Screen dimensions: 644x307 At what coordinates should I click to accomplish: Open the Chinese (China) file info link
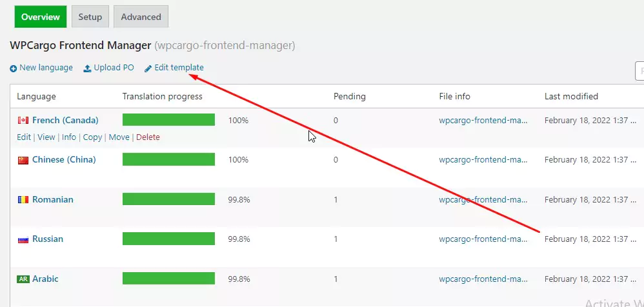[x=483, y=160]
